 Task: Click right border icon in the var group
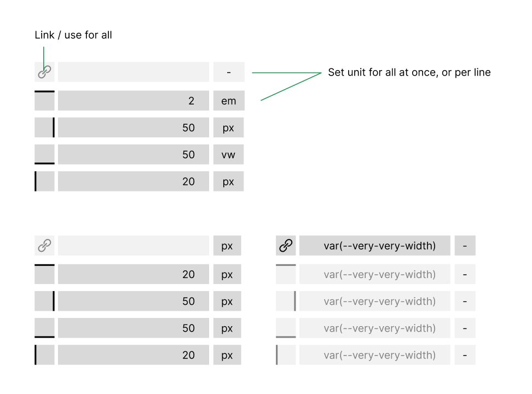coord(286,301)
